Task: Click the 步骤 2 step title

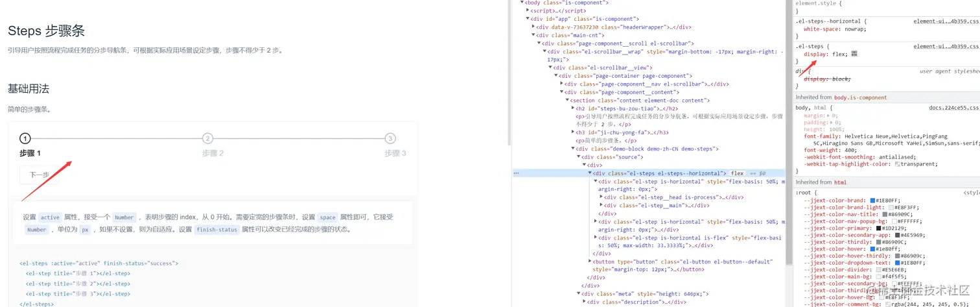Action: pyautogui.click(x=213, y=153)
